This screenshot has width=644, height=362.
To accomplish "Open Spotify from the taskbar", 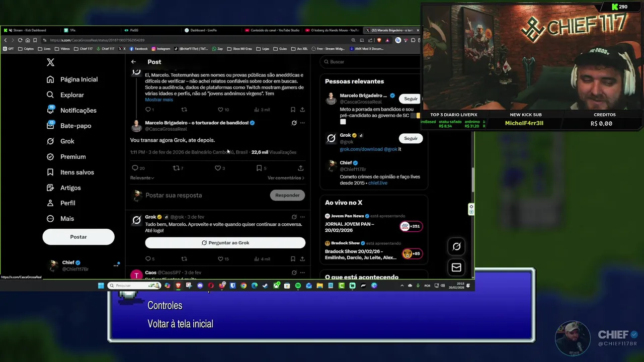I will click(298, 286).
